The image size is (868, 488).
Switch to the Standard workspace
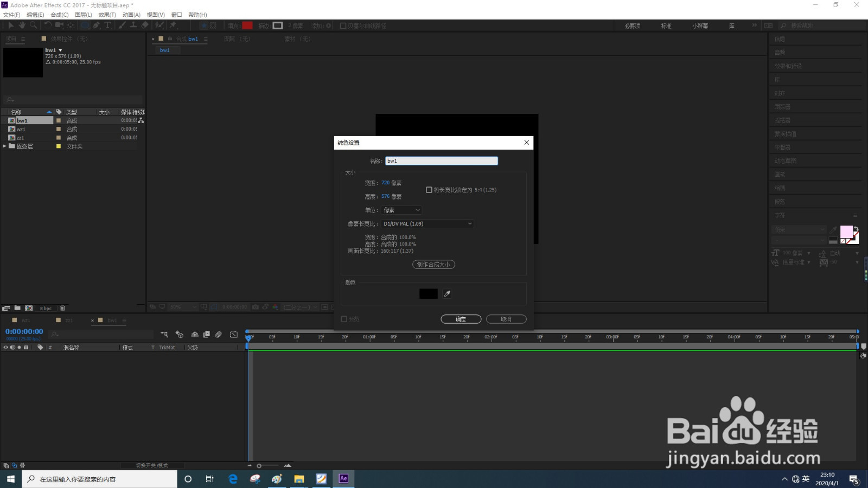pos(666,25)
